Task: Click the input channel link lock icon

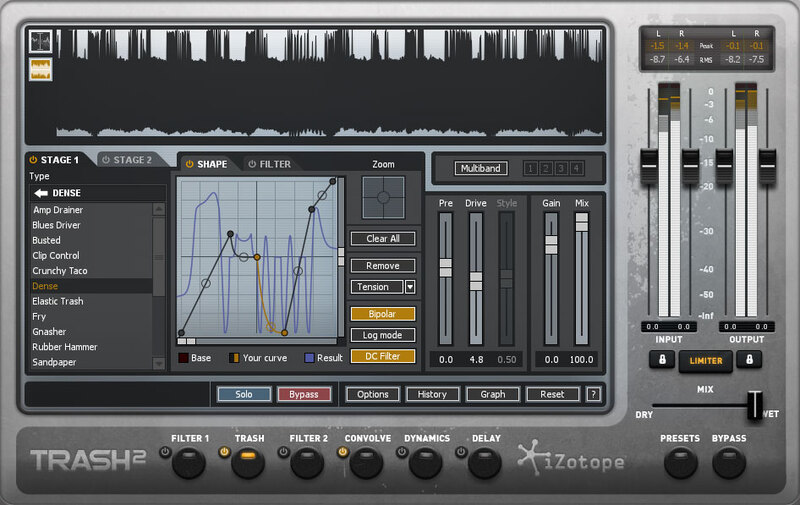Action: click(x=661, y=360)
